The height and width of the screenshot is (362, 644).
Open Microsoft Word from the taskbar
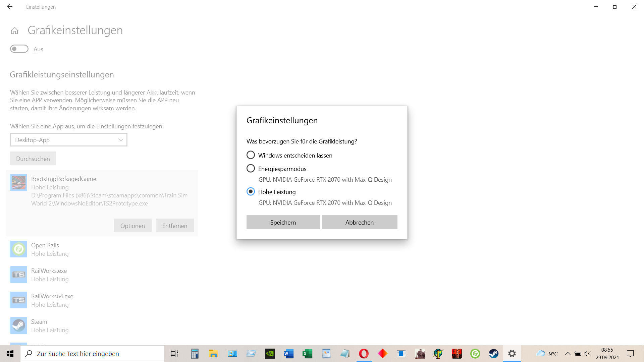[288, 354]
